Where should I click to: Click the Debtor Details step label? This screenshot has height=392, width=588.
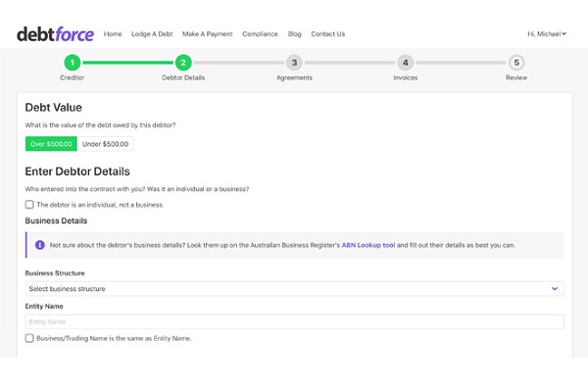tap(183, 77)
